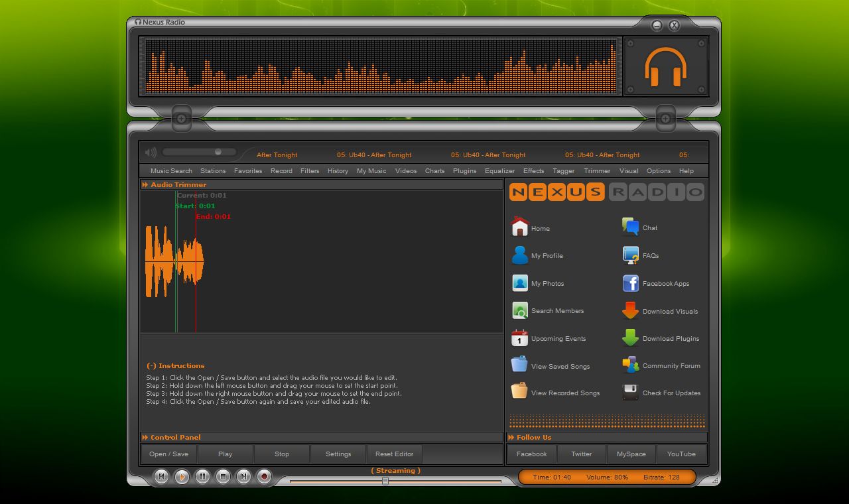Viewport: 849px width, 504px height.
Task: Open the Charts menu
Action: (435, 171)
